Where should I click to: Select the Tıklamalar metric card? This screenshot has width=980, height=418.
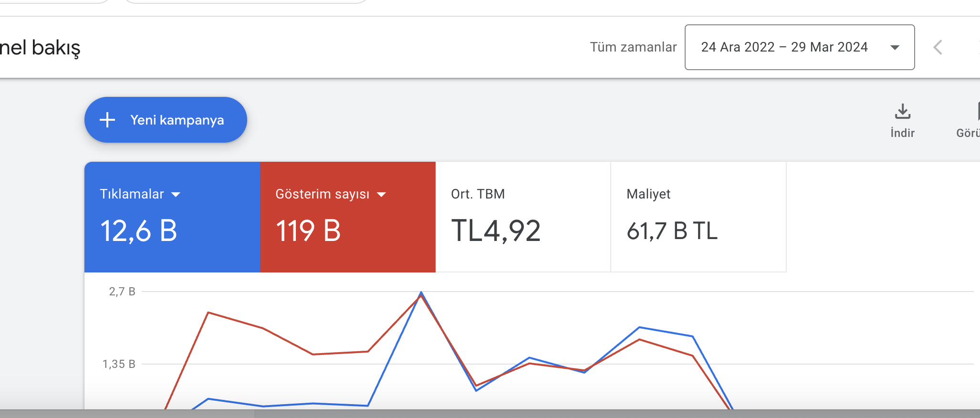172,217
